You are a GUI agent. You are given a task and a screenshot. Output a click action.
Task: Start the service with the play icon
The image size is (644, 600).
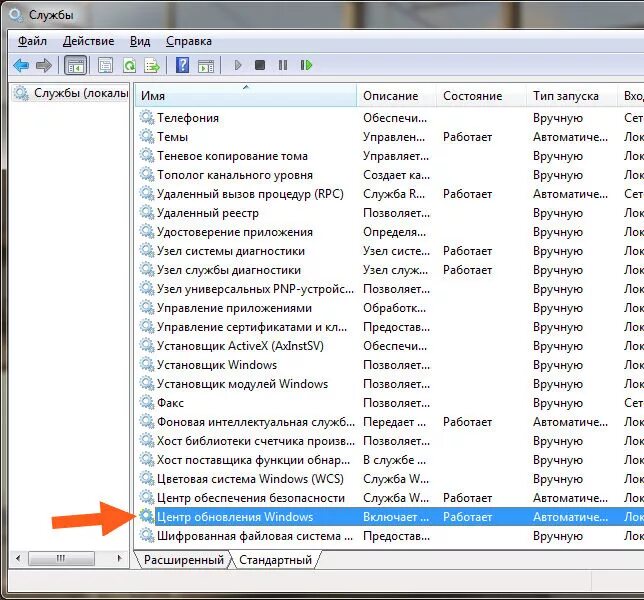[238, 65]
